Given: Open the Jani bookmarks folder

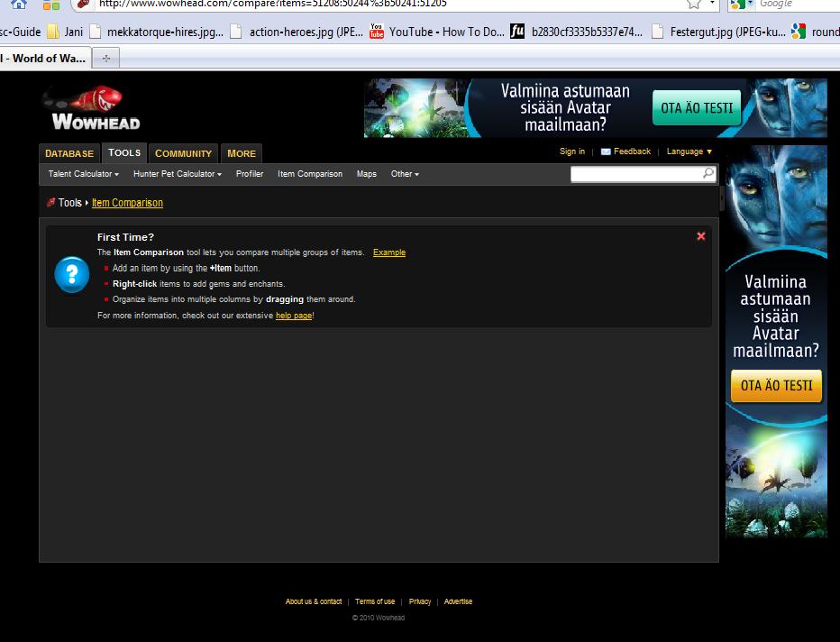Looking at the screenshot, I should (x=65, y=32).
